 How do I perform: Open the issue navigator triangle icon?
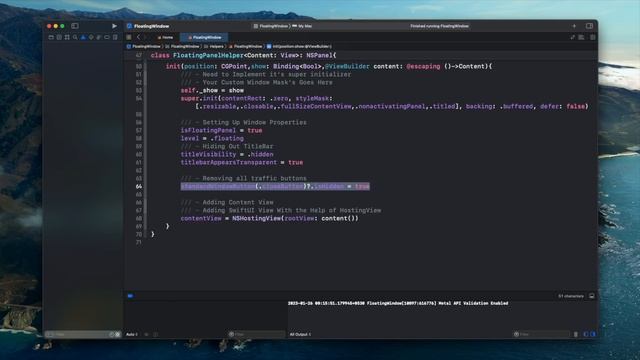[83, 37]
